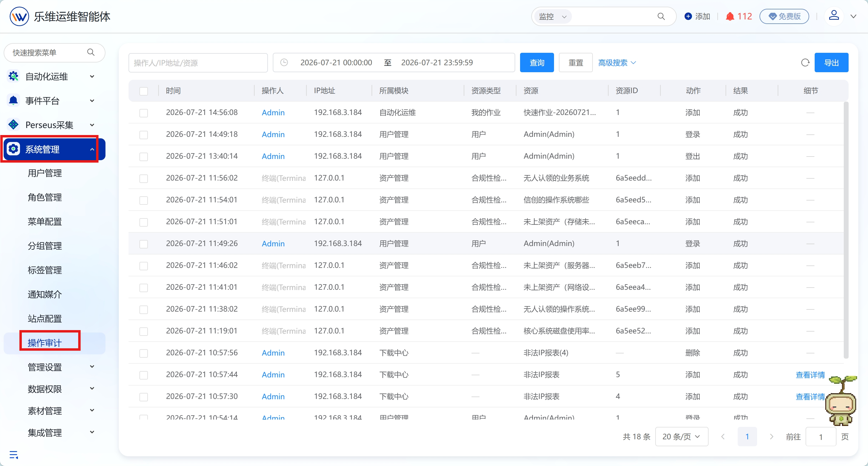Open the 用户管理 menu item
This screenshot has height=466, width=868.
45,173
